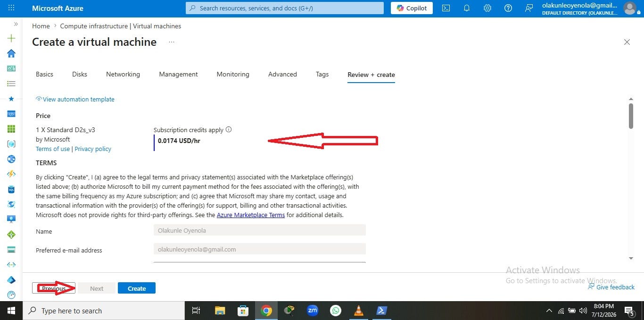Viewport: 644px width, 320px height.
Task: Click the Create button
Action: click(x=137, y=288)
